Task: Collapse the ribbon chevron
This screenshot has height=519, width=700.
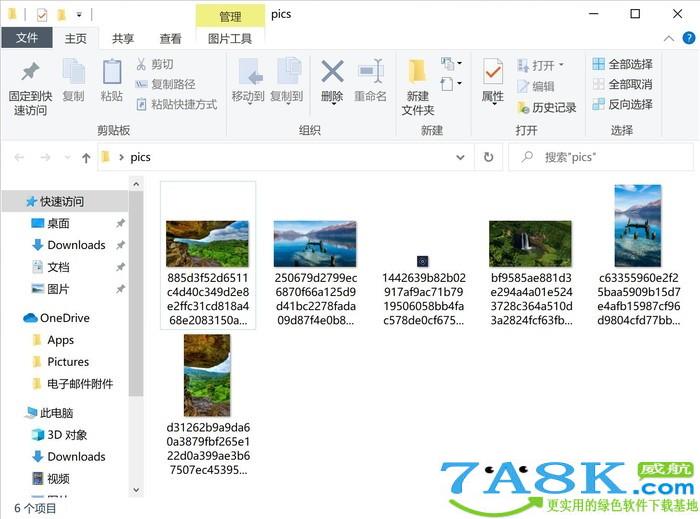Action: coord(669,39)
